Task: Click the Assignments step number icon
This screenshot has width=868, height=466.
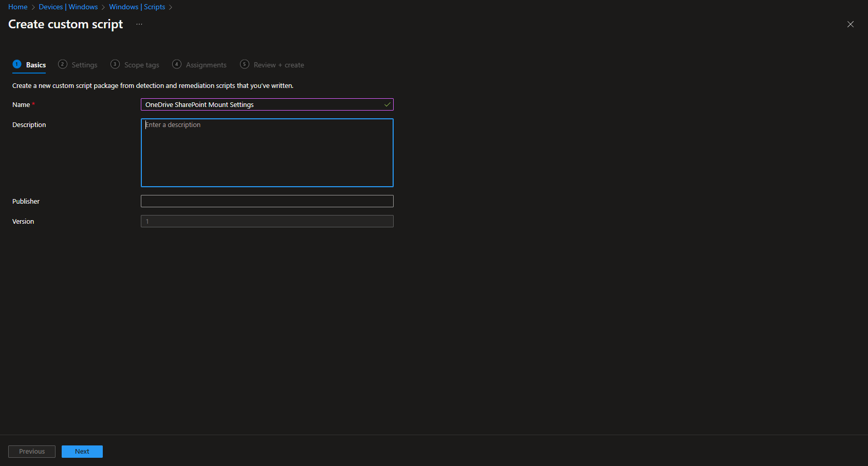Action: pyautogui.click(x=176, y=64)
